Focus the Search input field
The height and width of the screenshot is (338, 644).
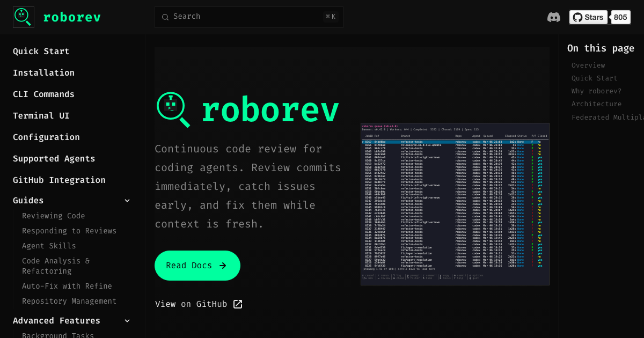(x=248, y=17)
